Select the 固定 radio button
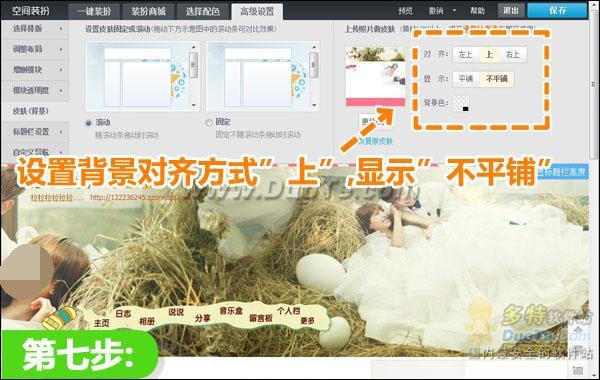 209,122
